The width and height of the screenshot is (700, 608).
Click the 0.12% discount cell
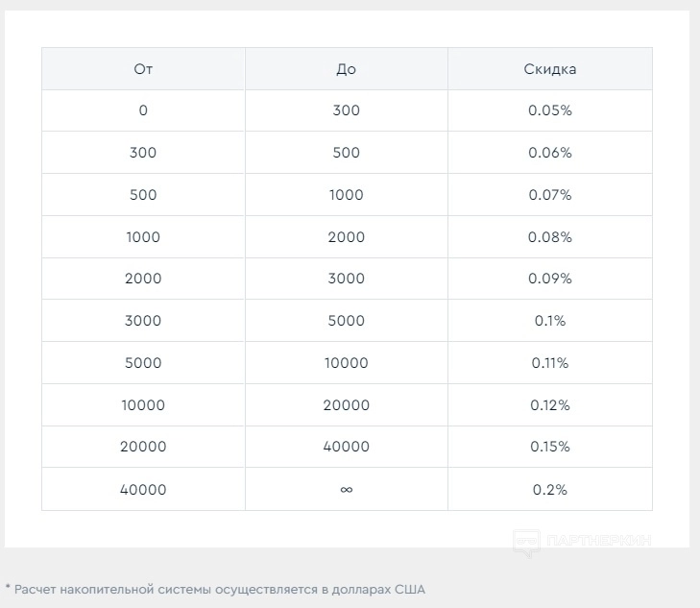pyautogui.click(x=550, y=405)
